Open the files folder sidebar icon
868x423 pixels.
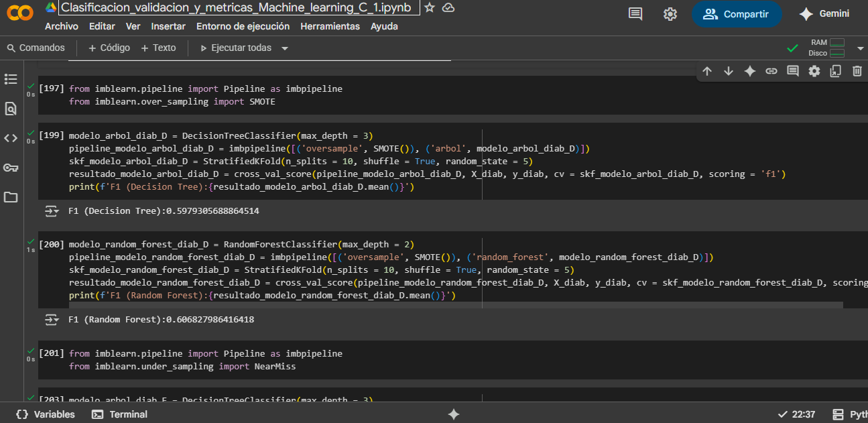(11, 197)
